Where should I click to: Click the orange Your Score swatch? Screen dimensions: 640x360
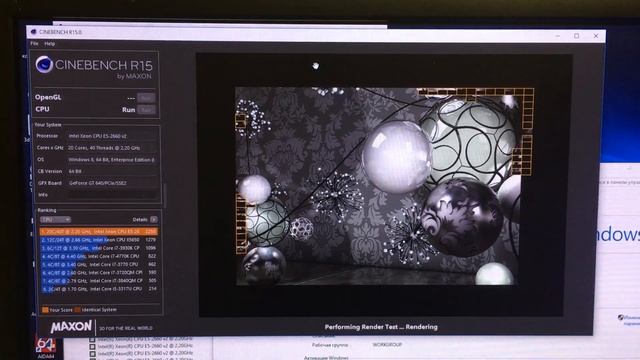(x=45, y=310)
